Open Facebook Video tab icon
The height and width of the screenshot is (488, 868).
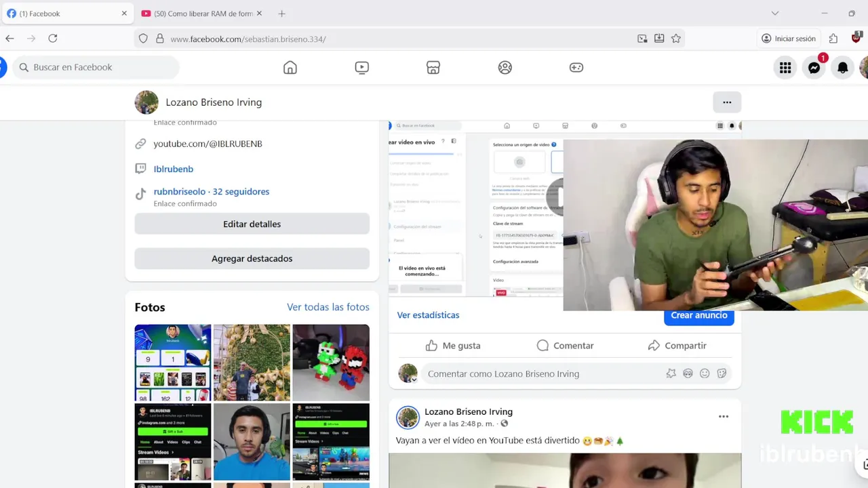[362, 67]
